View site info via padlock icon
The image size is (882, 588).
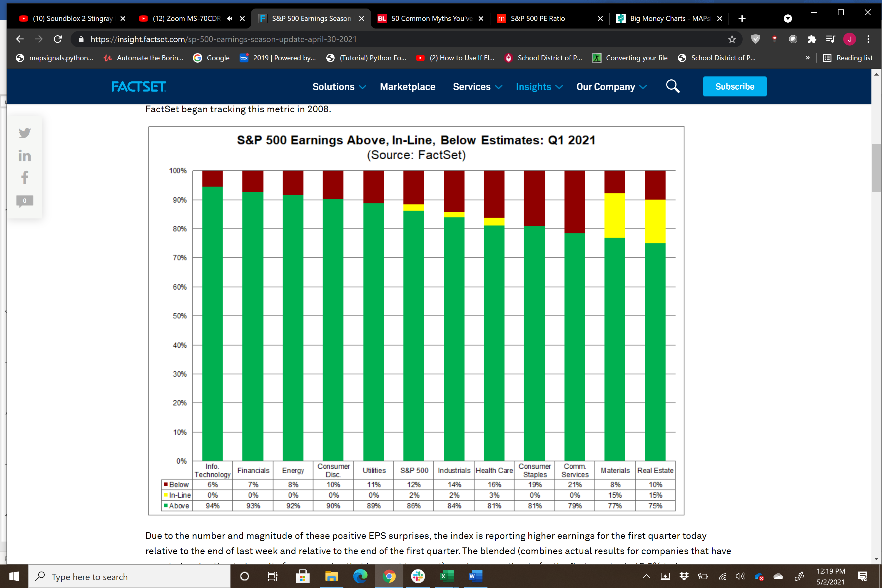coord(81,39)
